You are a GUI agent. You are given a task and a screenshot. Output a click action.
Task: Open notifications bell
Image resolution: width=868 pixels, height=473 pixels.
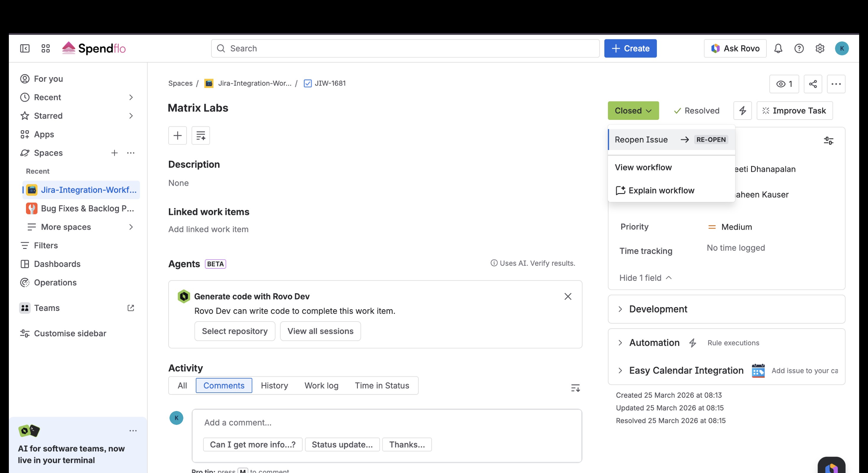778,48
